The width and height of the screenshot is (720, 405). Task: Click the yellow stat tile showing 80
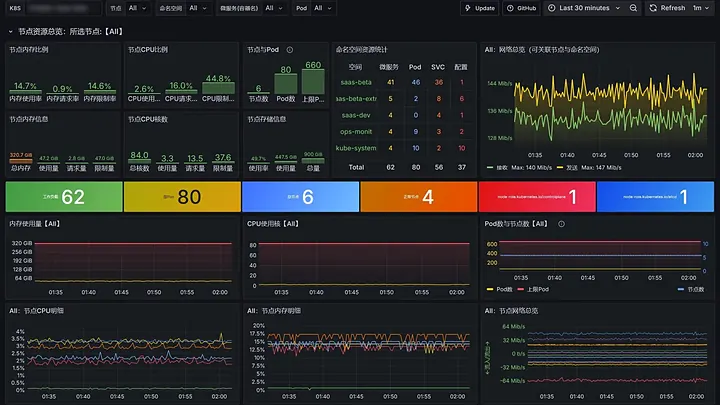pos(182,197)
